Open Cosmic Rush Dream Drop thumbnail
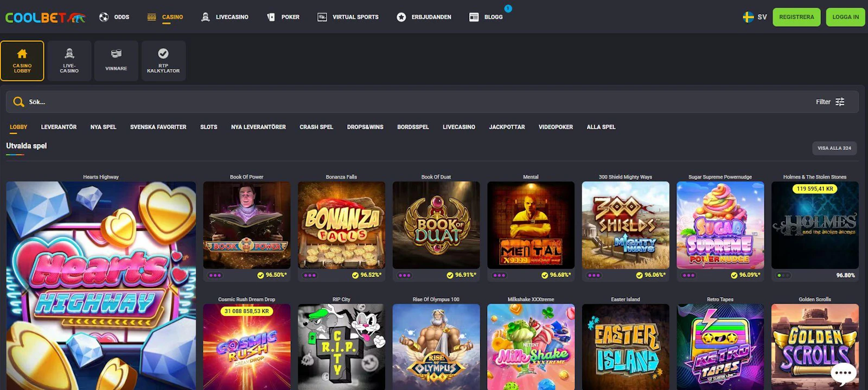This screenshot has height=390, width=868. pyautogui.click(x=247, y=347)
